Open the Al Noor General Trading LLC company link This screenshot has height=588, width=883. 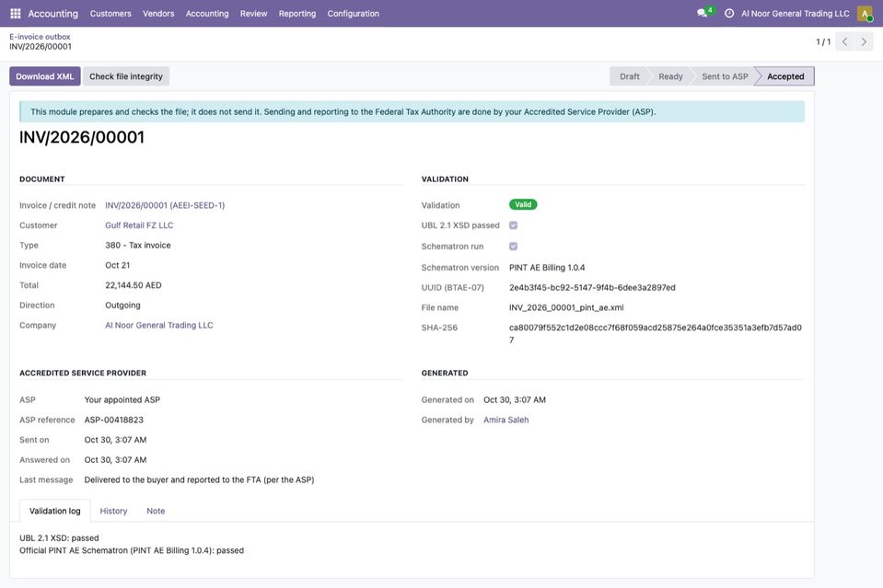(158, 325)
